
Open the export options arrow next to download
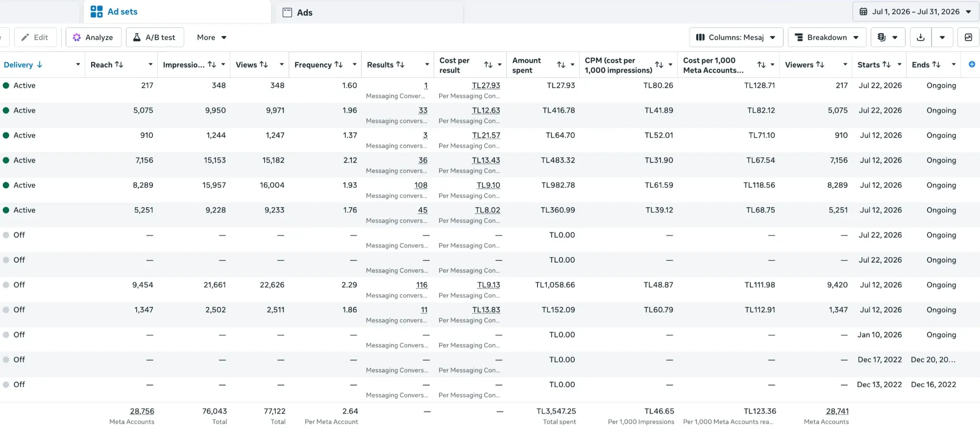point(942,37)
